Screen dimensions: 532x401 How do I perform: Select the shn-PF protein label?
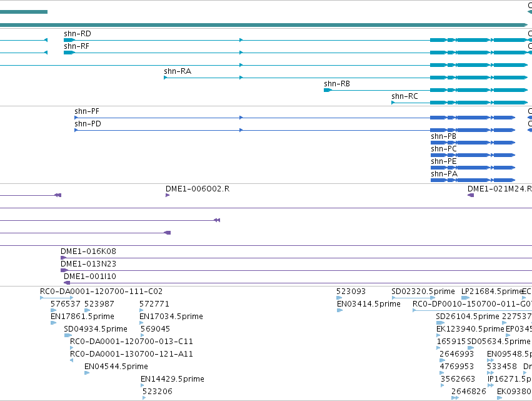click(x=87, y=111)
